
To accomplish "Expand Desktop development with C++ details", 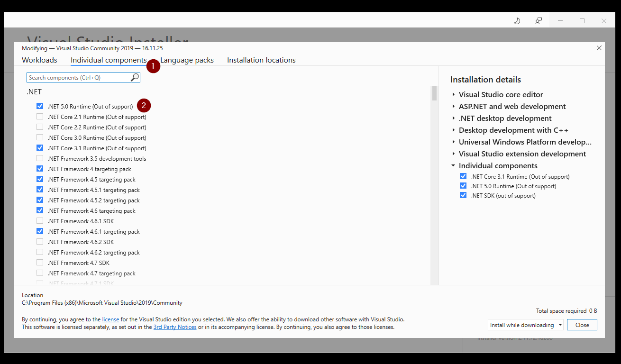I will pyautogui.click(x=454, y=130).
